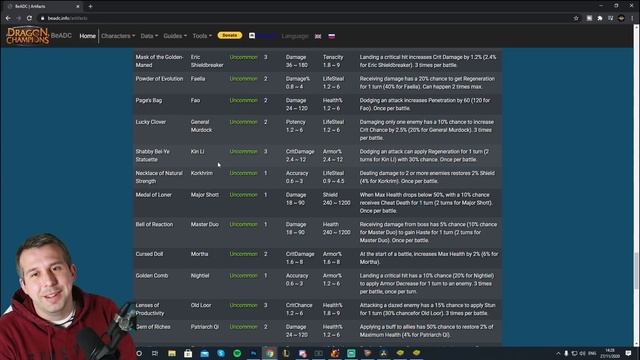The height and width of the screenshot is (360, 640).
Task: Open Skype from taskbar
Action: 221,353
